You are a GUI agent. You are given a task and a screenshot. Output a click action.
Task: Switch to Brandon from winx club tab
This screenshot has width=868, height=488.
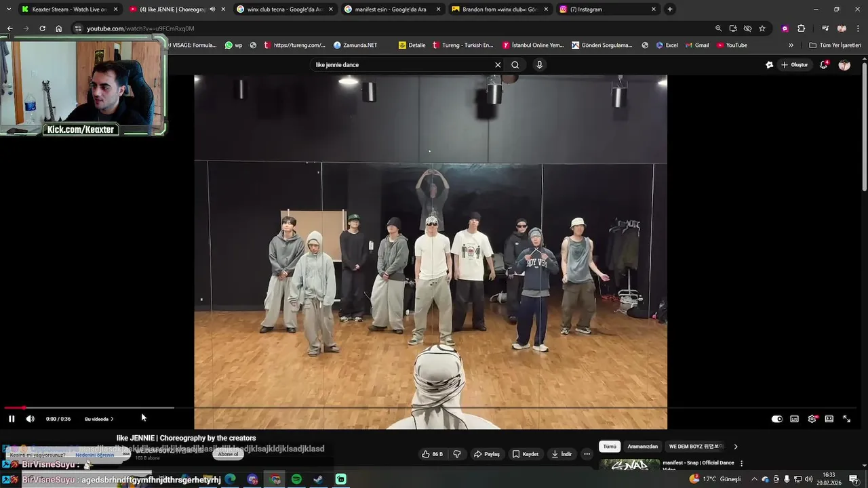[499, 9]
